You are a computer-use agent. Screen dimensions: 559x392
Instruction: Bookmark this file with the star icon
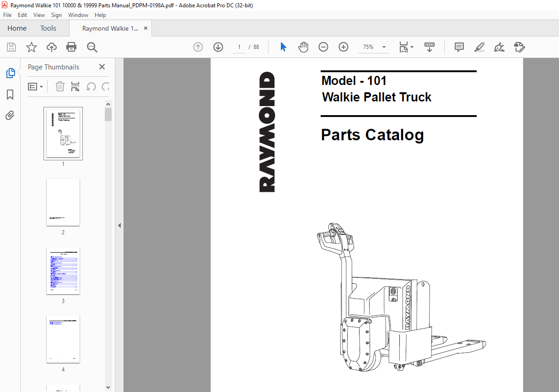pos(32,47)
